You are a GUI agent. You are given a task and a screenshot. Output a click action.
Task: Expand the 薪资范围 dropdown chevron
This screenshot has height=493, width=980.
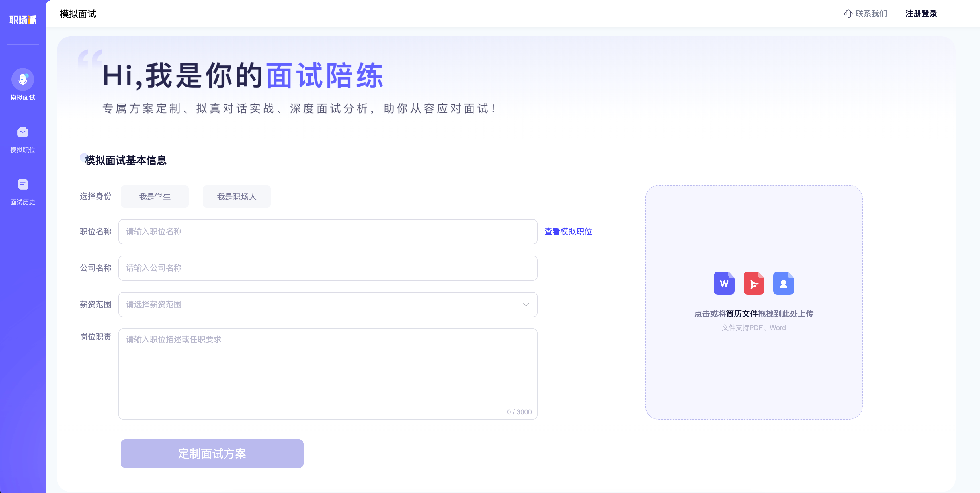tap(526, 305)
